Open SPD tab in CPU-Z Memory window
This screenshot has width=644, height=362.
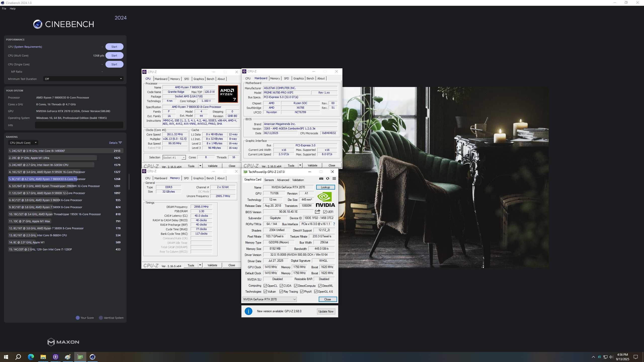pyautogui.click(x=186, y=178)
